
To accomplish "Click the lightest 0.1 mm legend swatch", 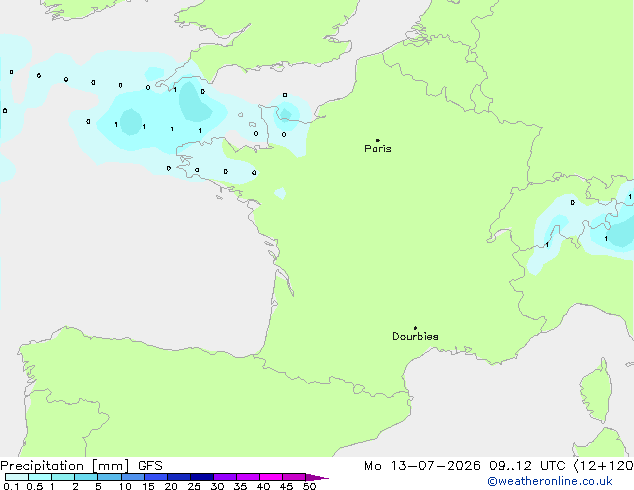I will pos(17,477).
